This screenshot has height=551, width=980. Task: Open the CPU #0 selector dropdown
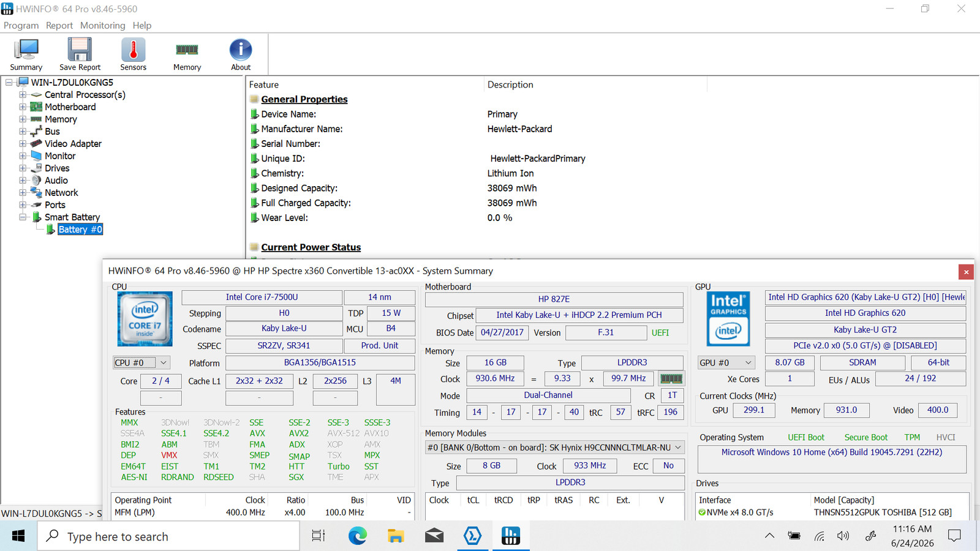141,362
